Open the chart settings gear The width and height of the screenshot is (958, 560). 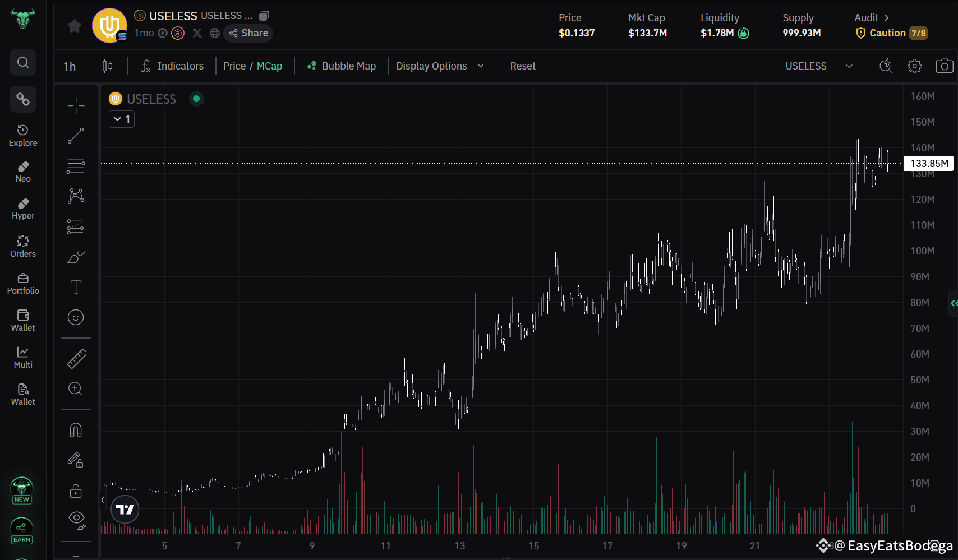915,66
